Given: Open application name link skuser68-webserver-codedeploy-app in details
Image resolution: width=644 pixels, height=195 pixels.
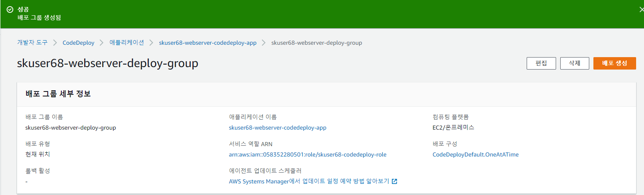Looking at the screenshot, I should pos(277,128).
